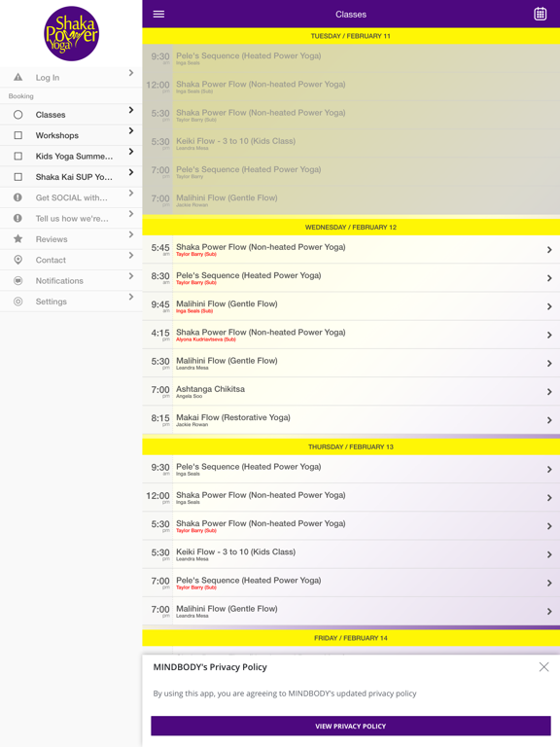
Task: Open chevron for Wednesday 8:15 Makai Flow
Action: (549, 420)
